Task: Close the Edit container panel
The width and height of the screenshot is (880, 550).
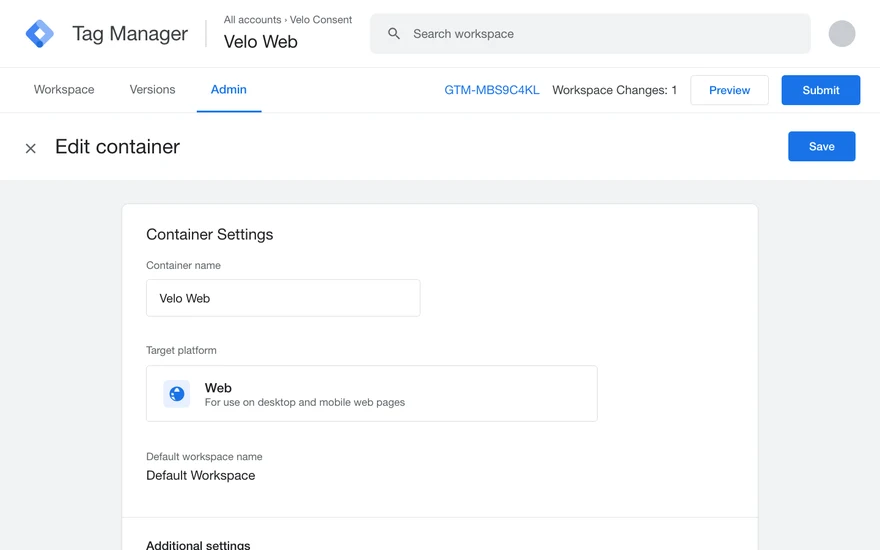Action: [31, 148]
